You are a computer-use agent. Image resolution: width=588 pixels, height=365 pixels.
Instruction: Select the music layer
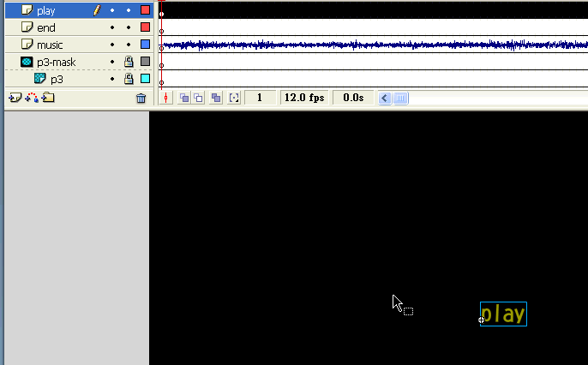coord(79,45)
